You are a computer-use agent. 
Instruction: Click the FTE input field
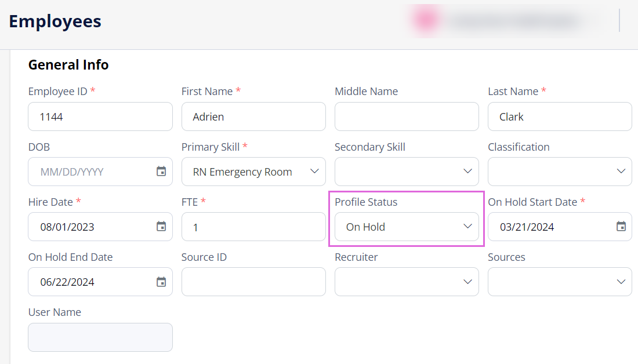253,227
